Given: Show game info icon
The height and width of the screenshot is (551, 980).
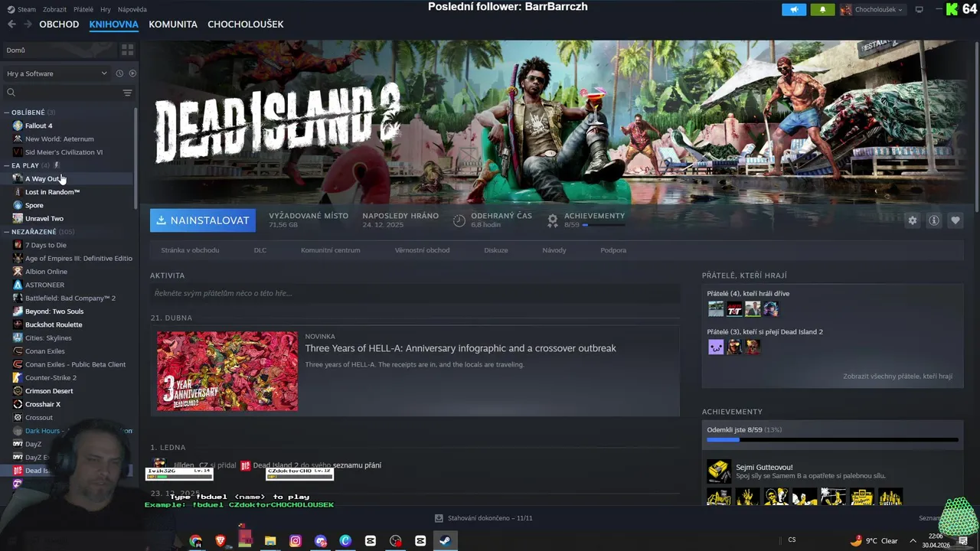Looking at the screenshot, I should coord(933,220).
